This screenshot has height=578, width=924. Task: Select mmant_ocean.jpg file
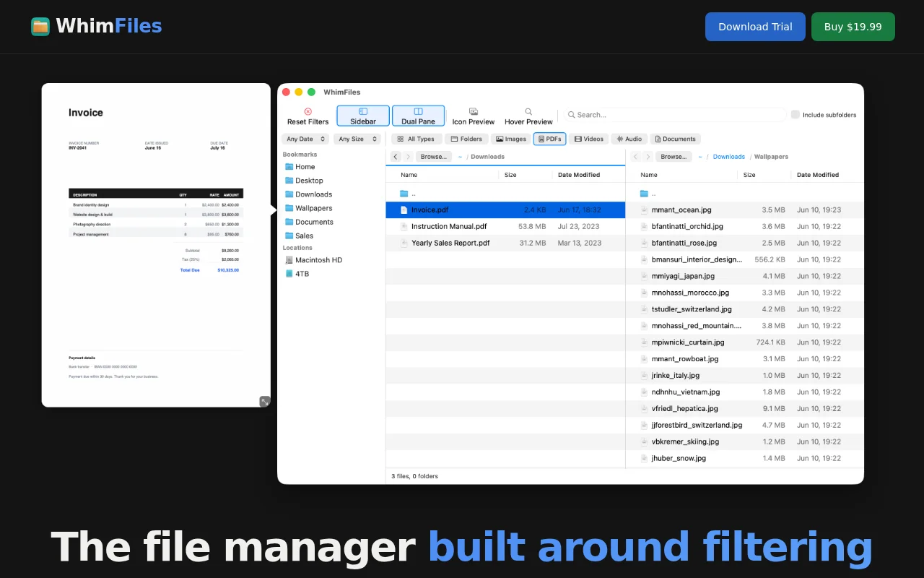[745, 210]
